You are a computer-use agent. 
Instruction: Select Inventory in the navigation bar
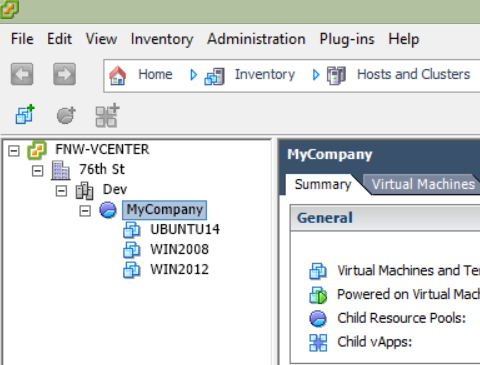pyautogui.click(x=265, y=74)
